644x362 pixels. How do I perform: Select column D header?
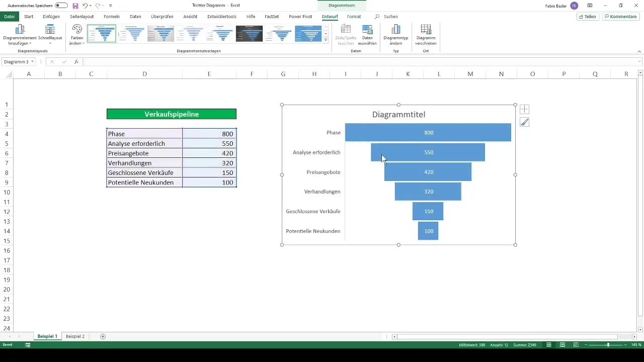(x=144, y=74)
